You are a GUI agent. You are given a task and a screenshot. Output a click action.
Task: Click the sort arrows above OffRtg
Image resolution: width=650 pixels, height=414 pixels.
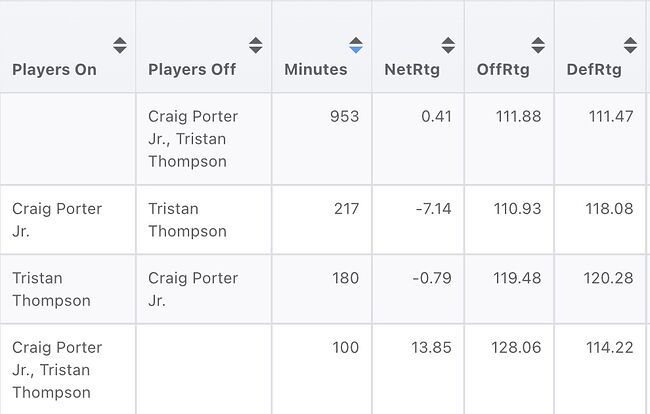coord(538,46)
